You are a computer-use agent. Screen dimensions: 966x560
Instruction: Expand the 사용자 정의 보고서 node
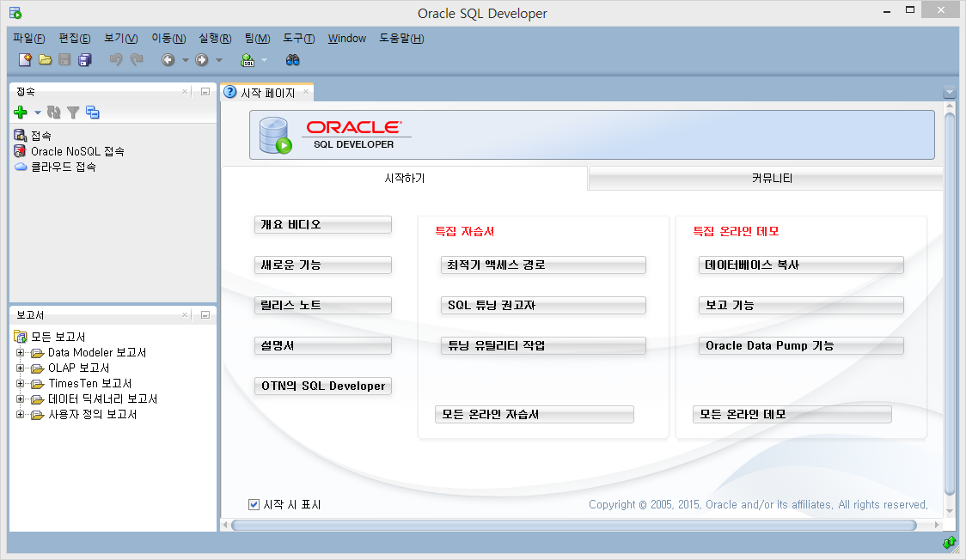(21, 414)
